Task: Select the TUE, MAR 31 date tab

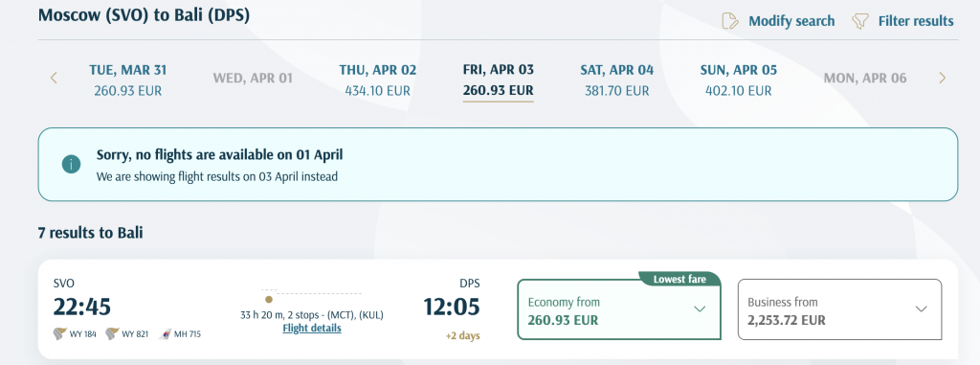Action: coord(128,80)
